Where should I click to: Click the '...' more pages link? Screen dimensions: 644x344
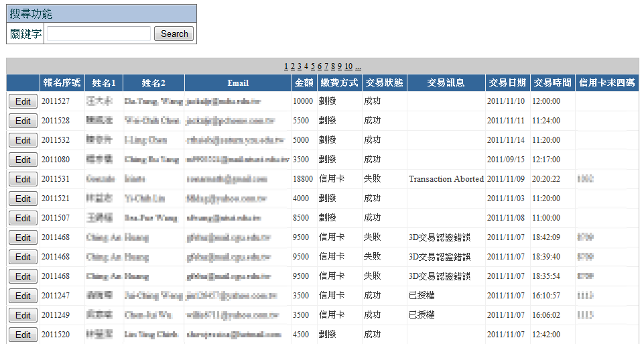tap(359, 66)
